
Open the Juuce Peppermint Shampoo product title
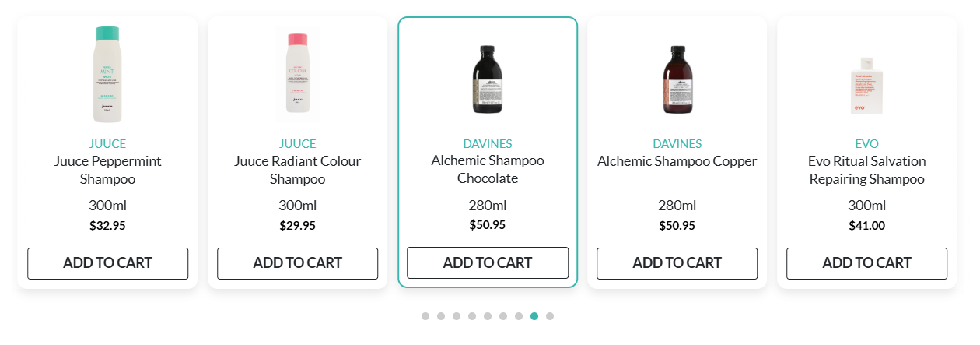[107, 170]
